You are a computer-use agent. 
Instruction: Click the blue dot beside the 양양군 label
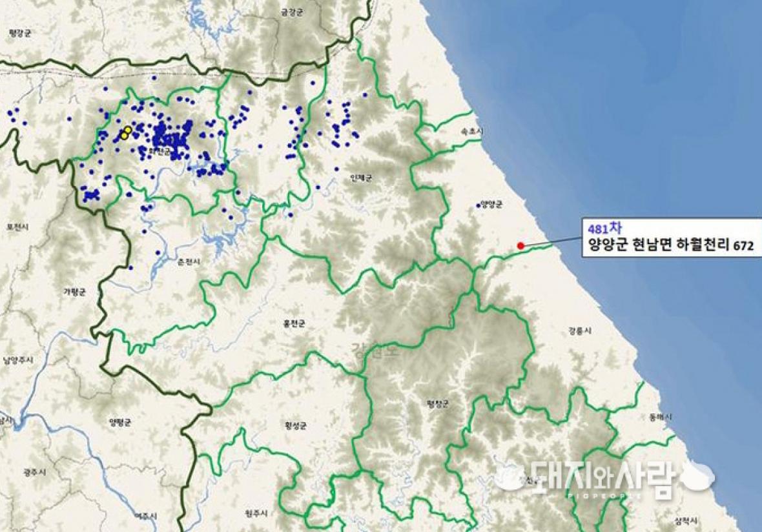[x=478, y=205]
